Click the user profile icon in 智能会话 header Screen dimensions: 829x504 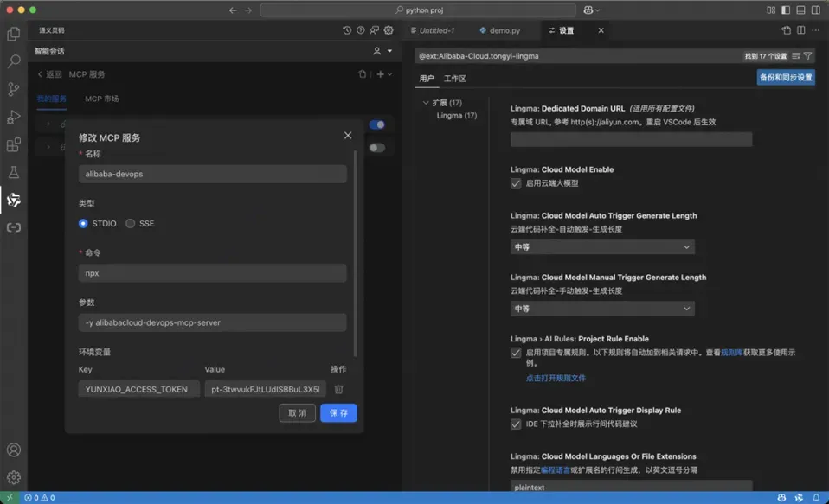pyautogui.click(x=377, y=51)
